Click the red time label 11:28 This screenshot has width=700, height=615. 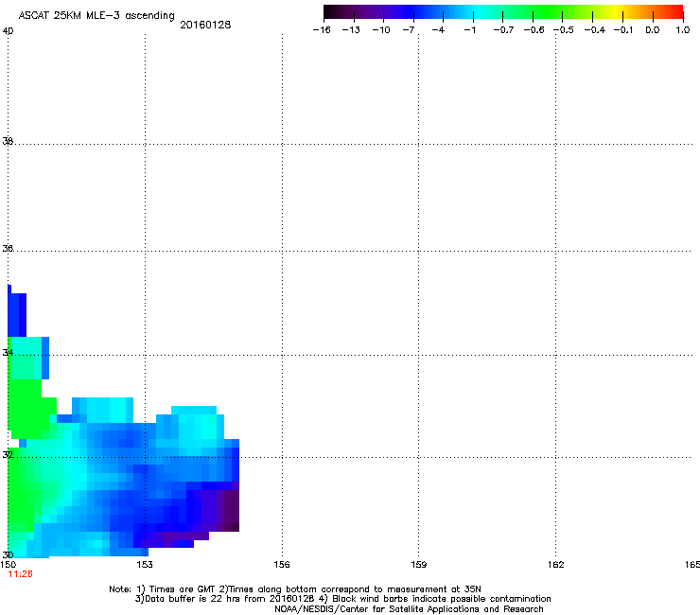(21, 574)
